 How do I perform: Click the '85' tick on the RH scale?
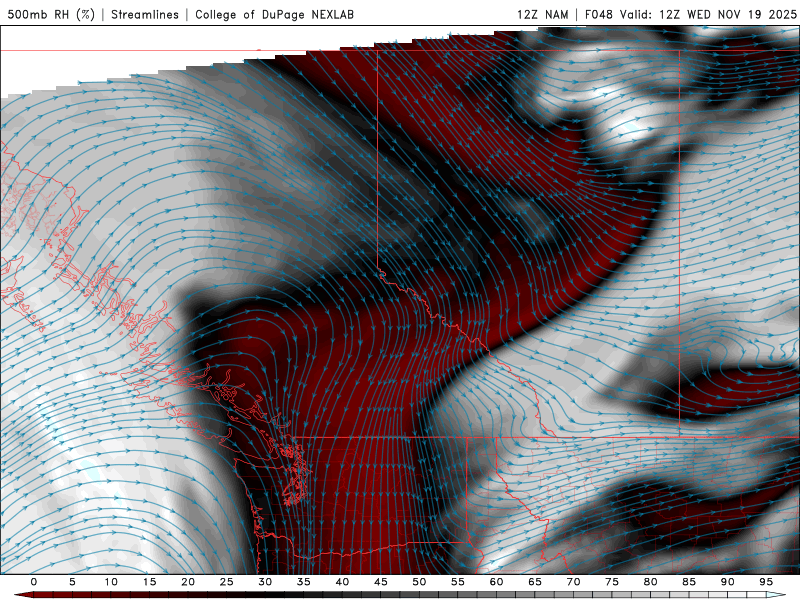coord(688,582)
